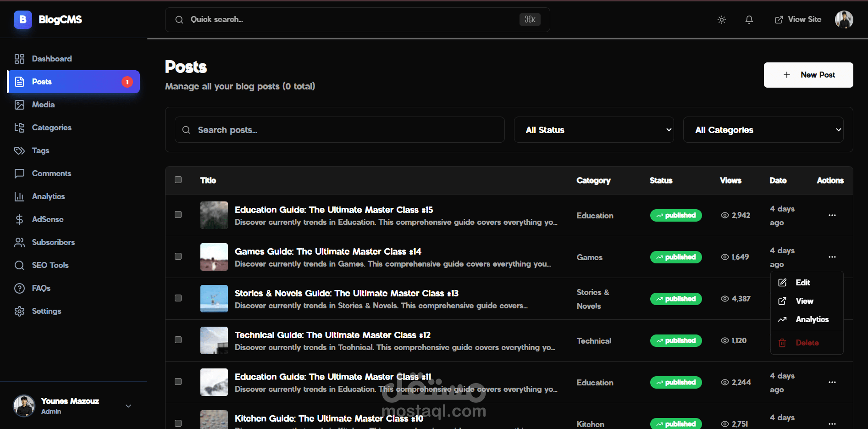Open actions menu for Education Guide #15
Image resolution: width=868 pixels, height=429 pixels.
point(832,215)
